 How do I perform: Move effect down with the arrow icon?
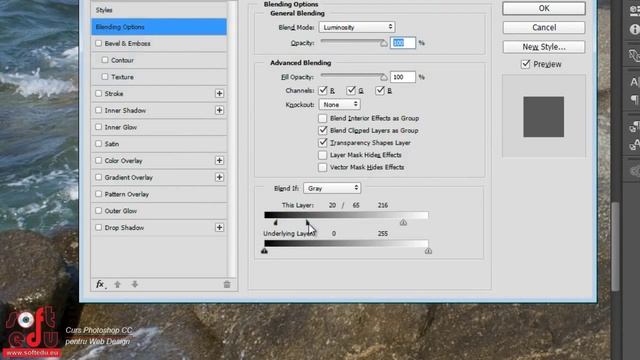134,284
